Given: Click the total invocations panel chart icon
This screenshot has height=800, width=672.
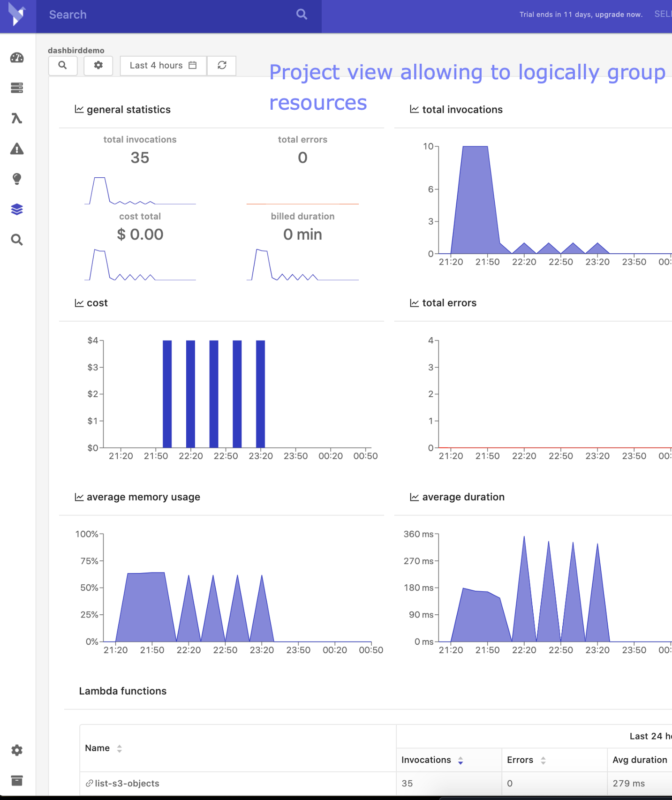Looking at the screenshot, I should click(x=415, y=109).
